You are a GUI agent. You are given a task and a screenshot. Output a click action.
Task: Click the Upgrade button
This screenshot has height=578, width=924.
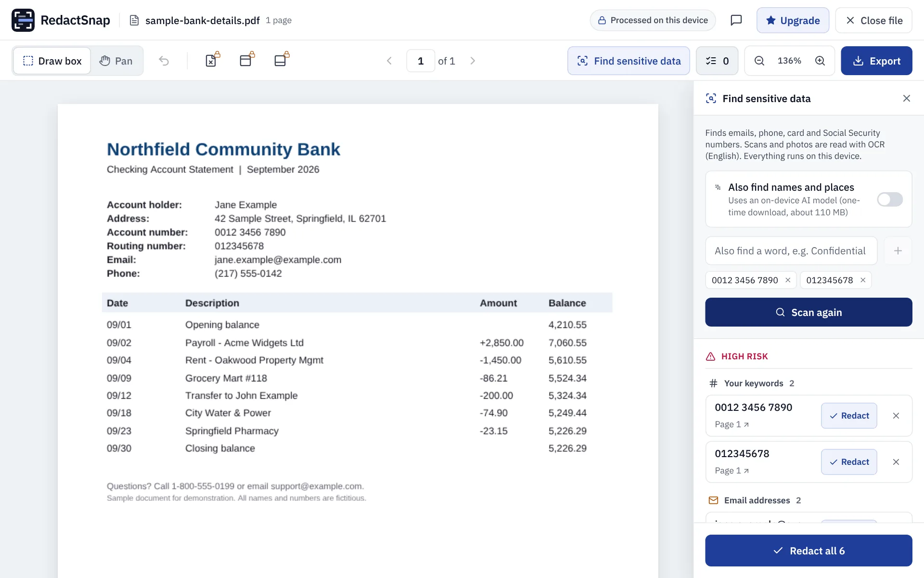(793, 20)
